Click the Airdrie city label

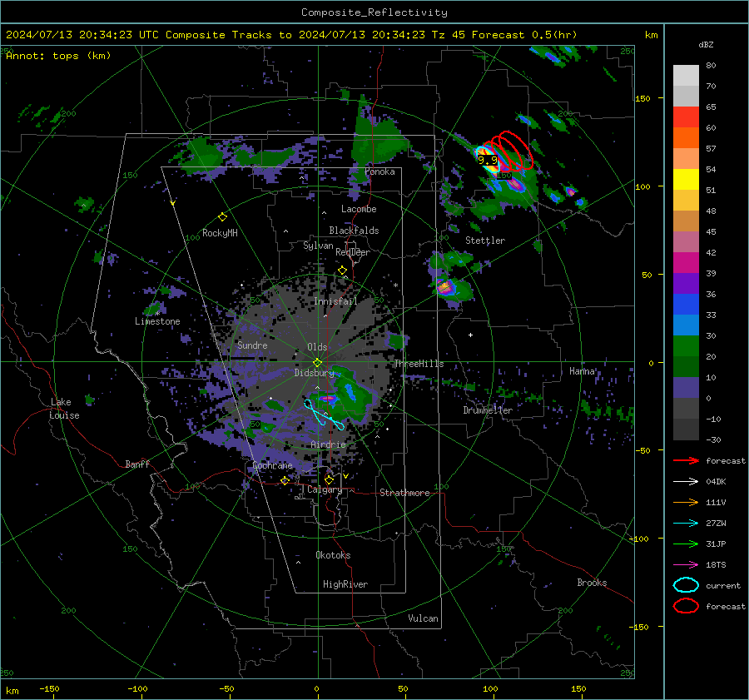(328, 444)
